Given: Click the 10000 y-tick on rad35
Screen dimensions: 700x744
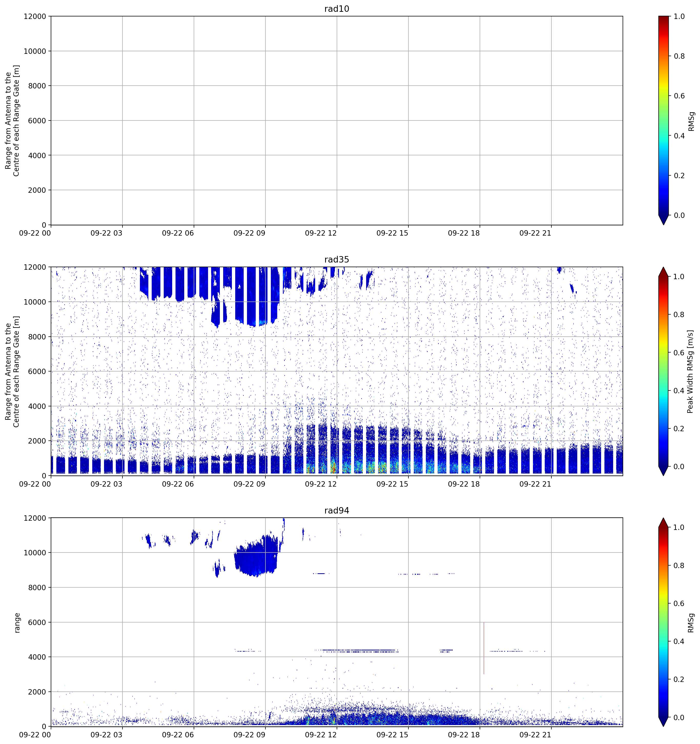Looking at the screenshot, I should pyautogui.click(x=35, y=302).
